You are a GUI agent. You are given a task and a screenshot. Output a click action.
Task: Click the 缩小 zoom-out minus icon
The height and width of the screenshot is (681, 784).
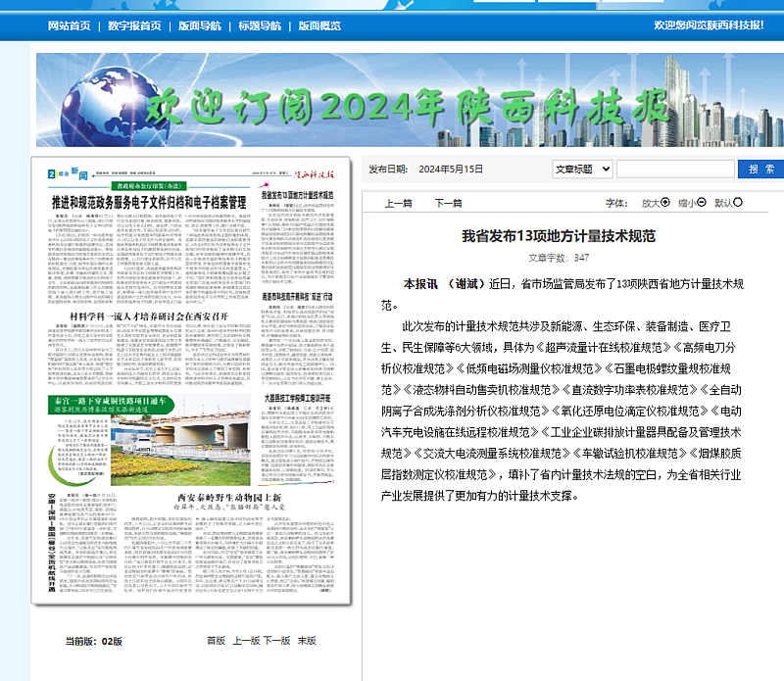[x=702, y=203]
